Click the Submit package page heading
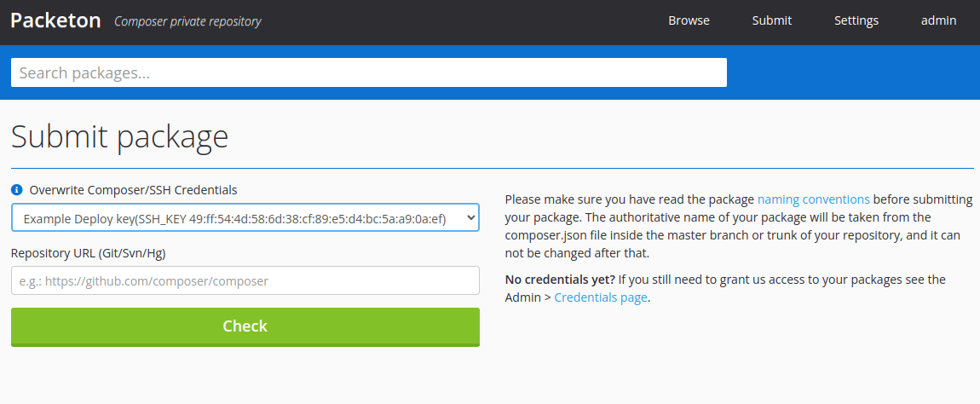This screenshot has width=980, height=404. [x=119, y=136]
